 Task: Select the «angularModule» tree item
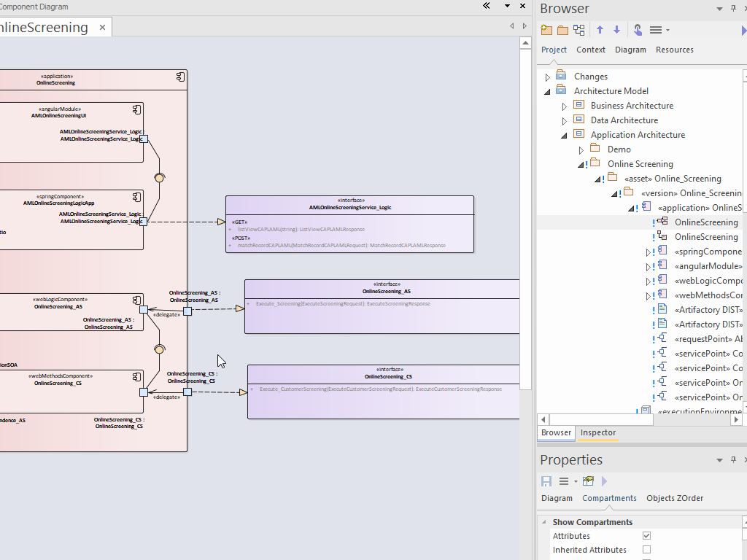[708, 266]
